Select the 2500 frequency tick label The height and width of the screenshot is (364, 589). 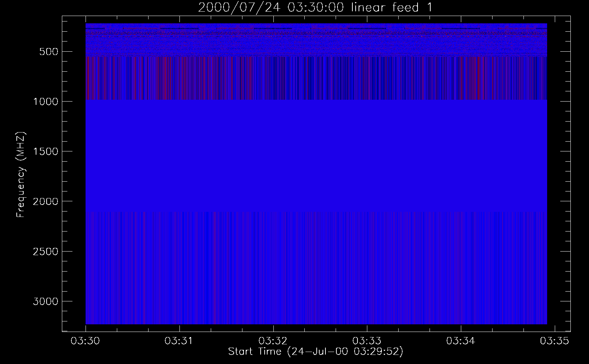point(46,252)
